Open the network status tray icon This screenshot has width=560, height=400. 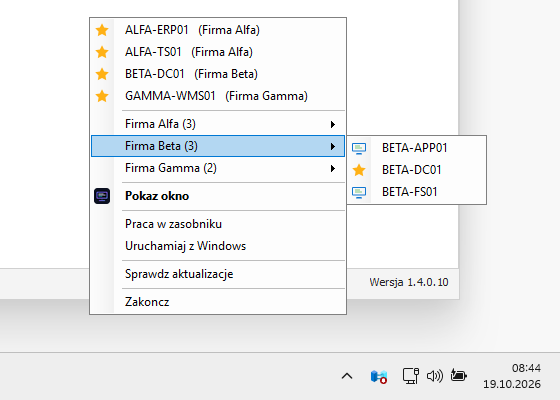[411, 376]
